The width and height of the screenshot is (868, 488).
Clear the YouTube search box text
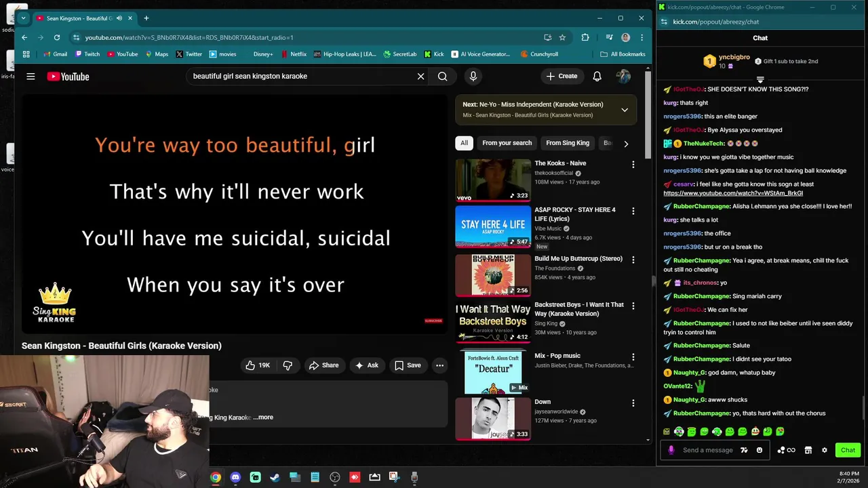[x=420, y=77]
